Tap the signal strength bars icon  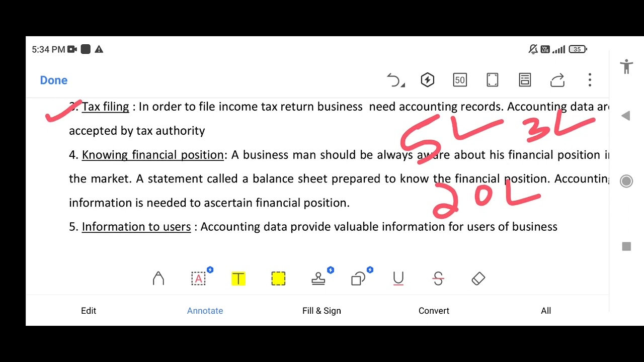558,49
